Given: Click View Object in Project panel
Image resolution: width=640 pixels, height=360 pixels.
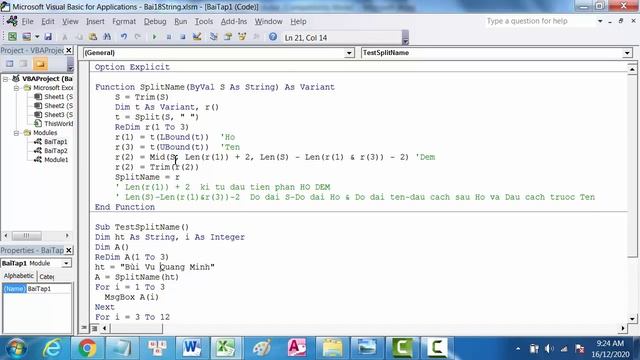Looking at the screenshot, I should pyautogui.click(x=24, y=64).
